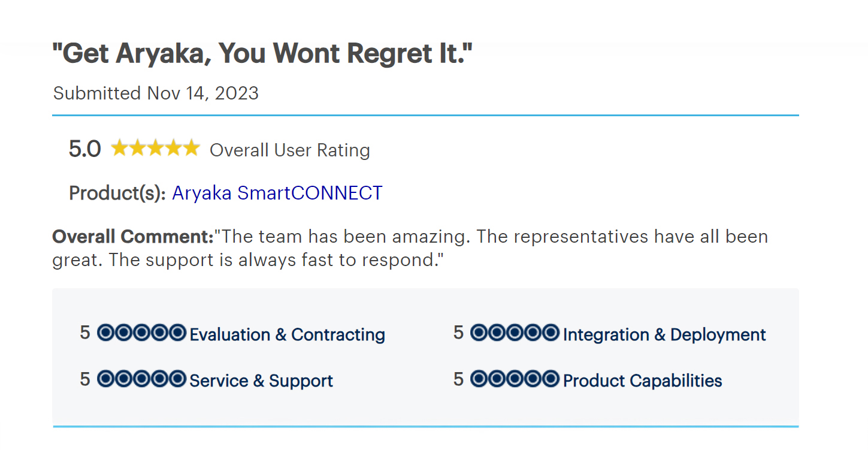Select second circle of Product Capabilities rating
The width and height of the screenshot is (868, 450).
click(x=497, y=379)
